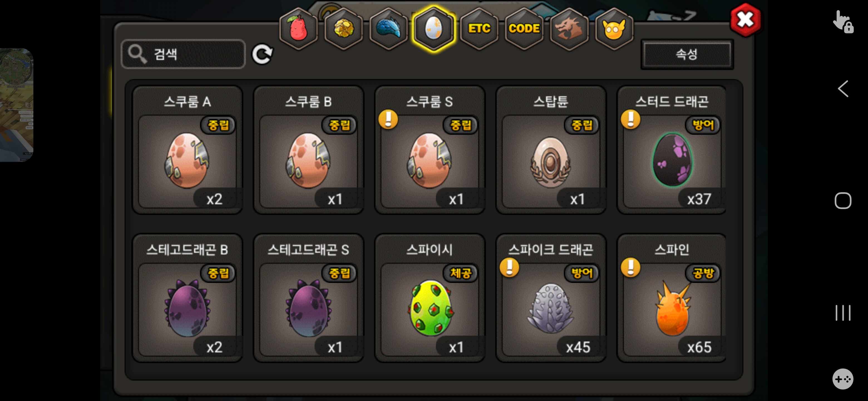Click alert badge on 스파이크 드래곤
The width and height of the screenshot is (868, 401).
pos(509,267)
